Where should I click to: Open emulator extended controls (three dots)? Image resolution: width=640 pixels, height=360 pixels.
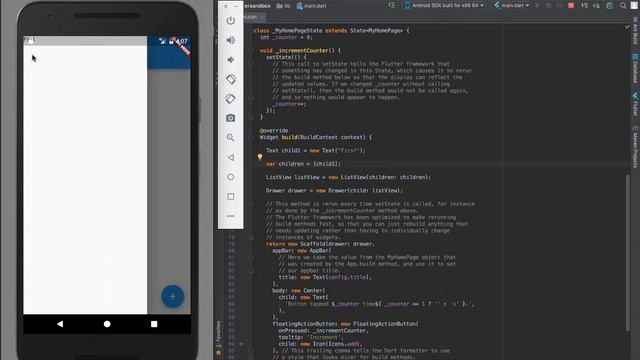231,216
